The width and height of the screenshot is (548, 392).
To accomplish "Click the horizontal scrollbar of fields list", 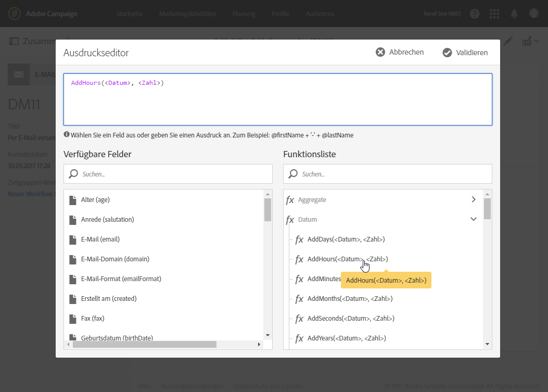I will 144,344.
